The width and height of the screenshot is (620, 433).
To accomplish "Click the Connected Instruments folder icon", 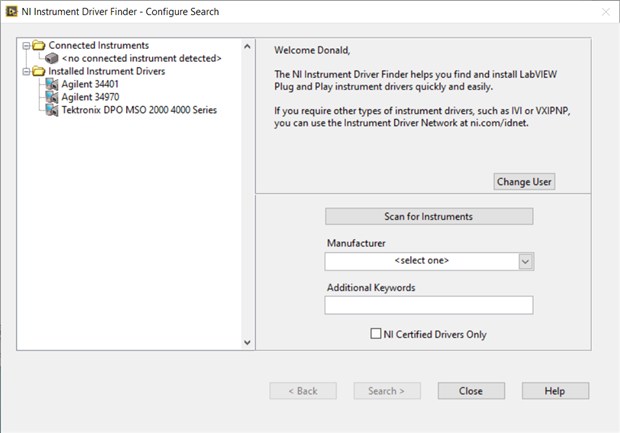I will tap(38, 46).
